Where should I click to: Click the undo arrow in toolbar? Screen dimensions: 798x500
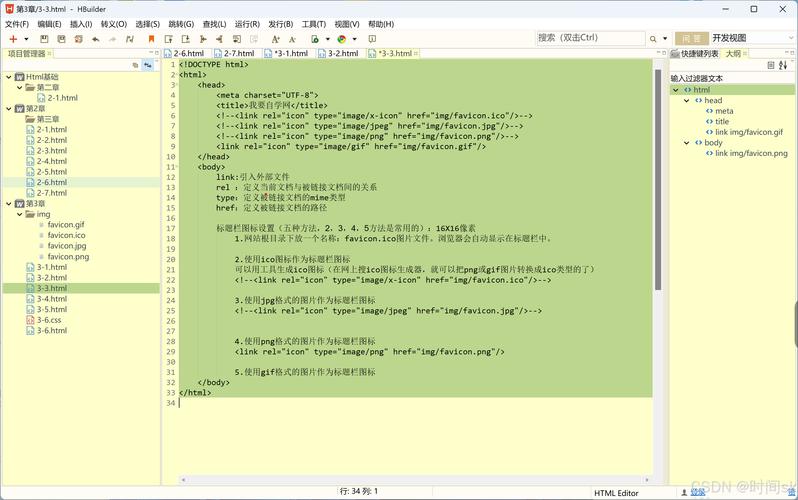pos(95,39)
